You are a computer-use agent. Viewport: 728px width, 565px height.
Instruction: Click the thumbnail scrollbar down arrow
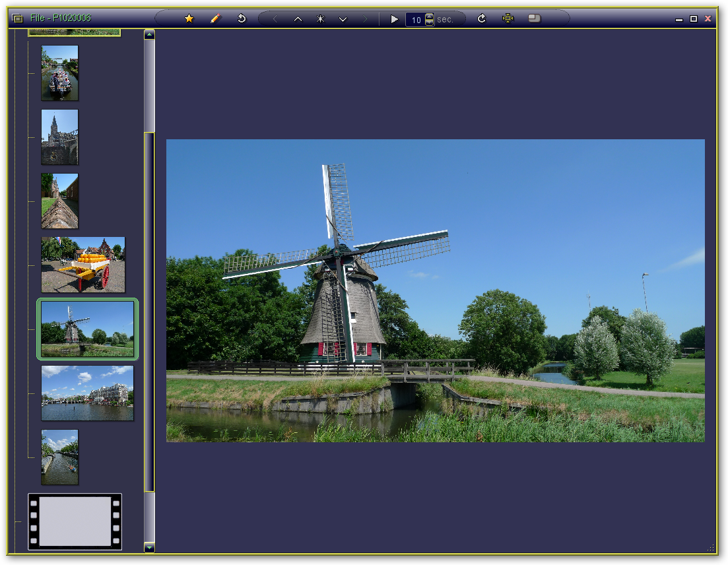pos(150,548)
